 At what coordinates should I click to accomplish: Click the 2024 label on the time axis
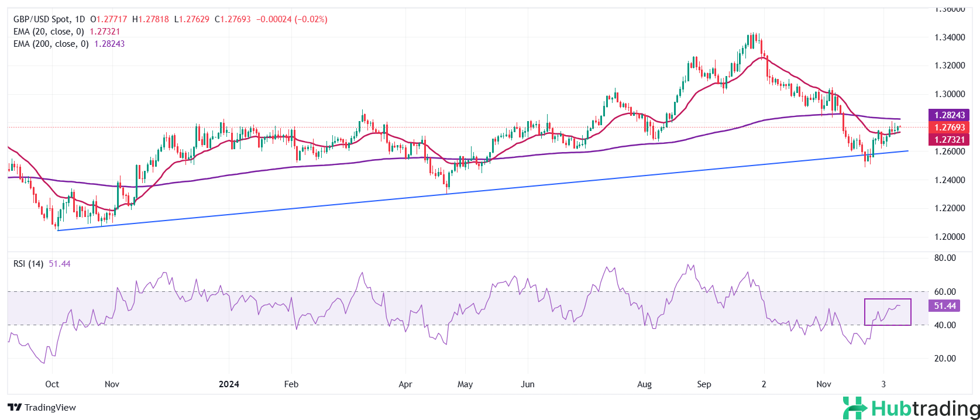click(229, 384)
